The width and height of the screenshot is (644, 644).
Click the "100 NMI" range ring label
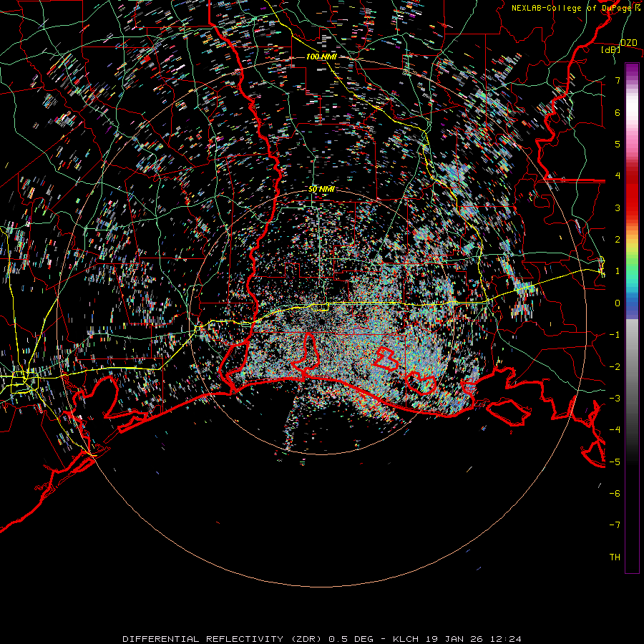coord(321,57)
